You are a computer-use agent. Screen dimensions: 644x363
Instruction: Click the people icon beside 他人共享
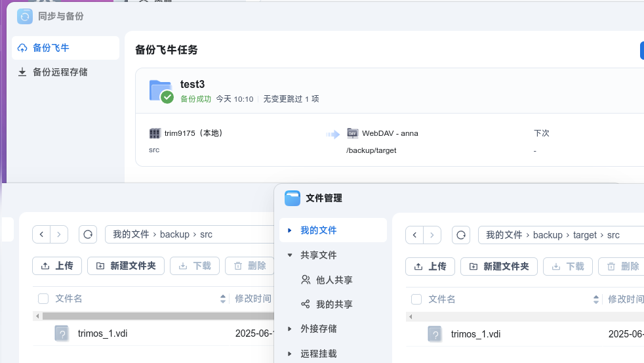(306, 280)
